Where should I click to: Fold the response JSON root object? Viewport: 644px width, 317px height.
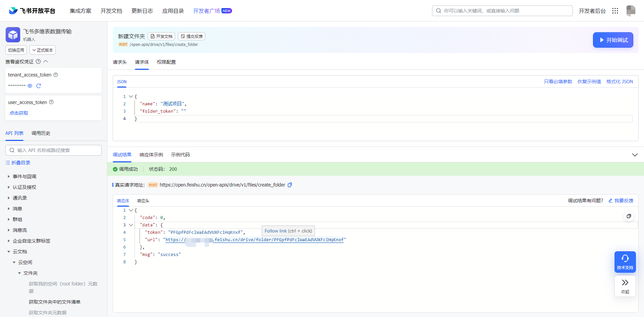click(x=131, y=210)
